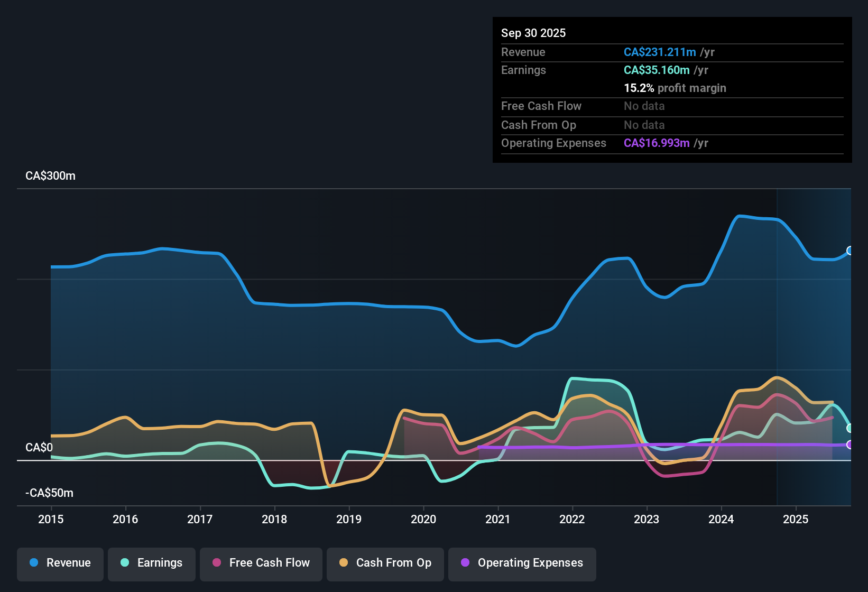
Task: Select the orange Cash From Op dot
Action: (343, 563)
